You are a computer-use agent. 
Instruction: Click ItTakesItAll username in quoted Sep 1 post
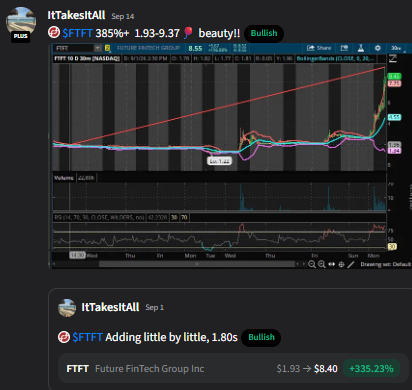coord(110,307)
